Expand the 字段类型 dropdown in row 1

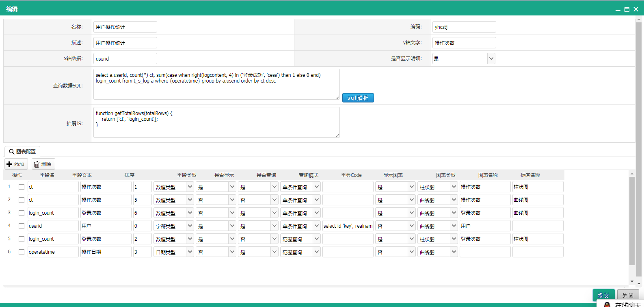190,187
